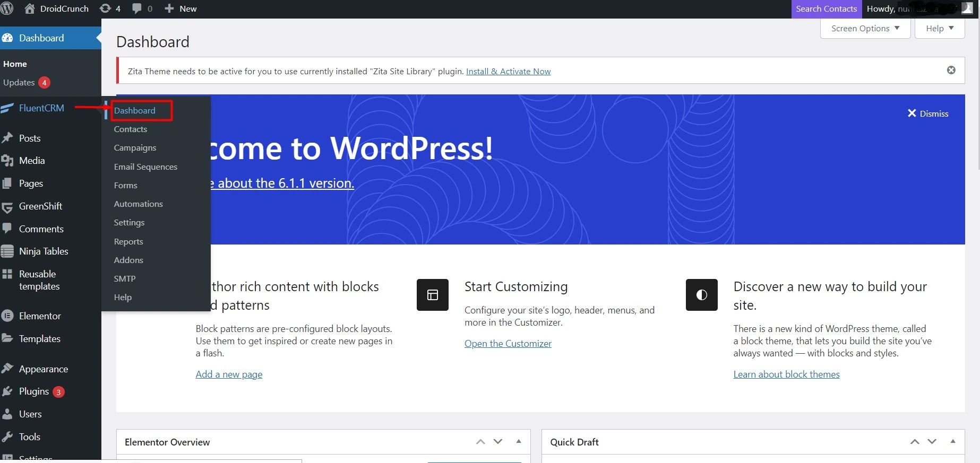Open Email Sequences submenu item
The image size is (980, 463).
pos(145,167)
